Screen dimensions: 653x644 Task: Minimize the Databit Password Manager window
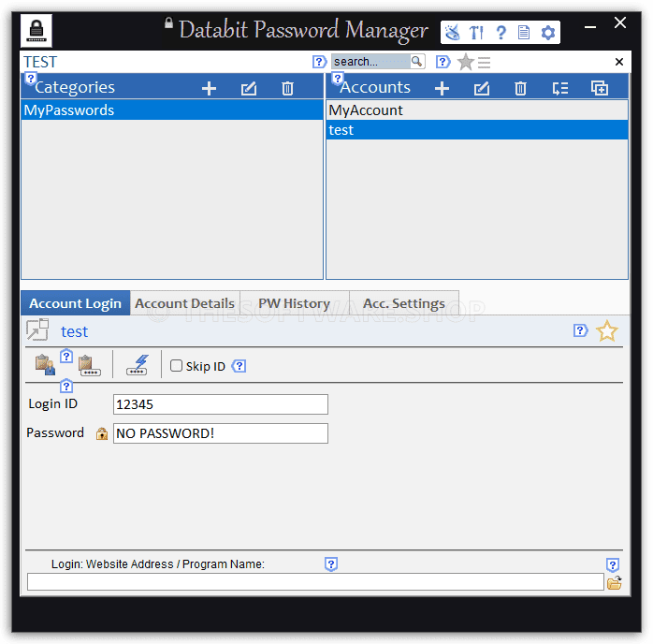tap(589, 27)
